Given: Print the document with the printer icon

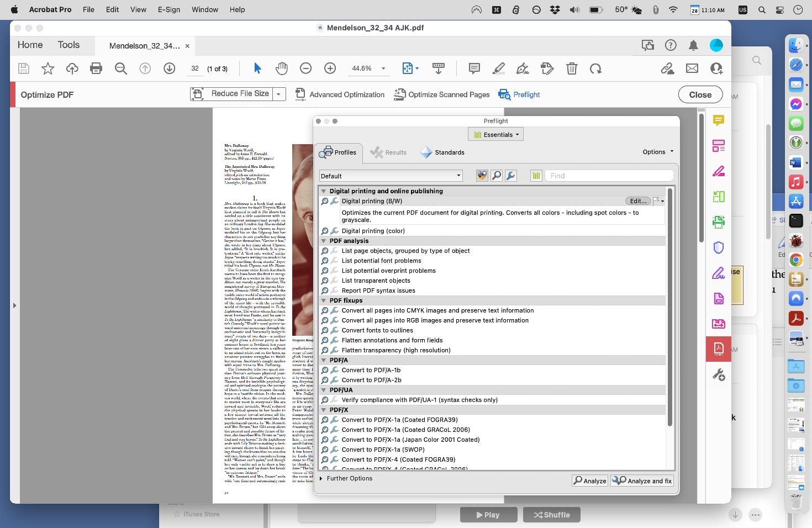Looking at the screenshot, I should [x=96, y=68].
